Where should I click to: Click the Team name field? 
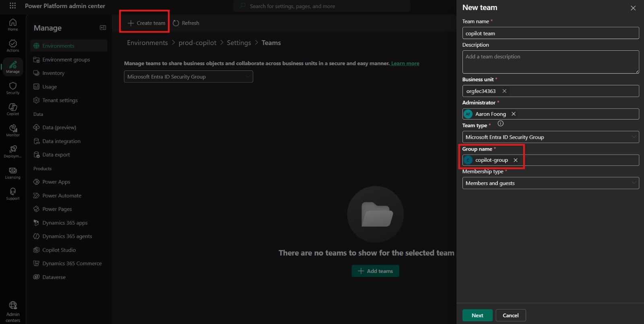pos(551,33)
